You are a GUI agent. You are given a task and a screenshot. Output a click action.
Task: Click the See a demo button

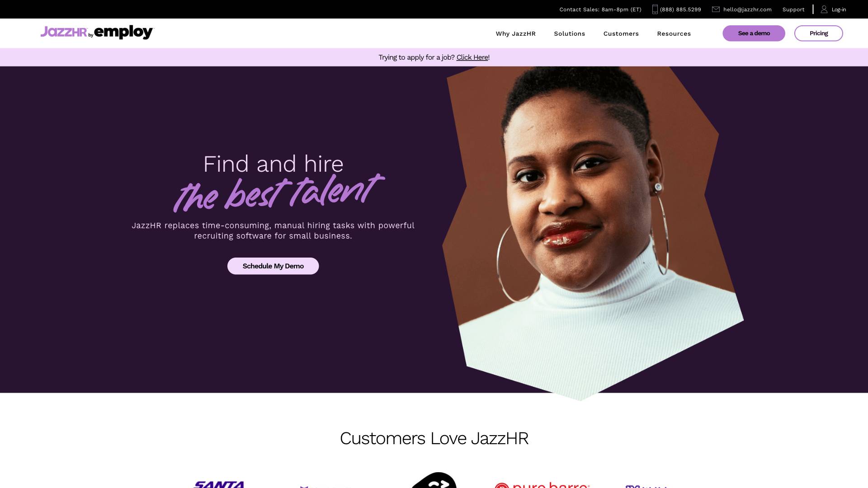(754, 33)
